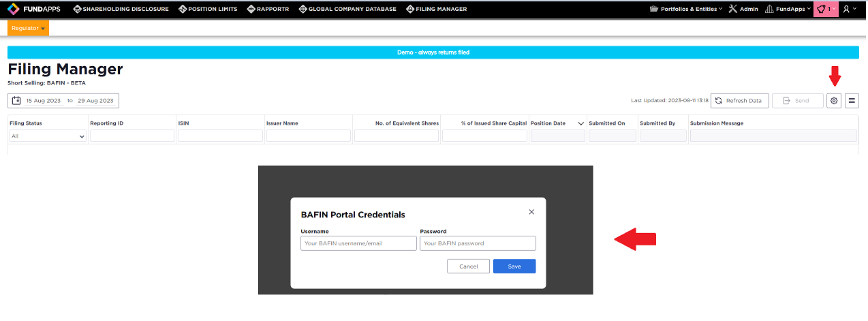This screenshot has width=868, height=321.
Task: Focus the BAFIN Username field
Action: 358,243
